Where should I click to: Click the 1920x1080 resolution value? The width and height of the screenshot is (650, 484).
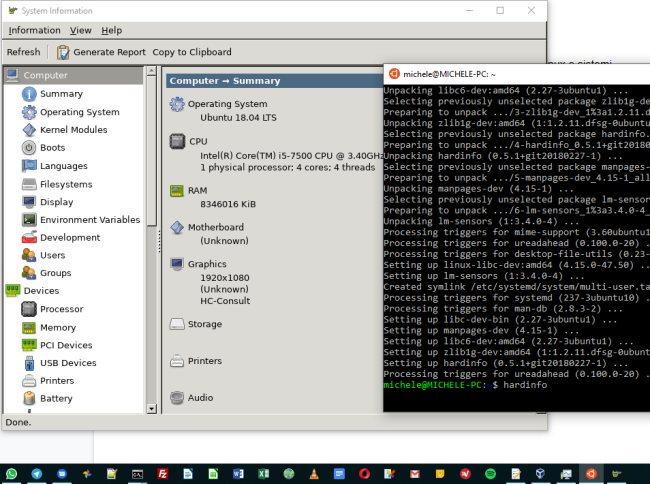point(225,278)
